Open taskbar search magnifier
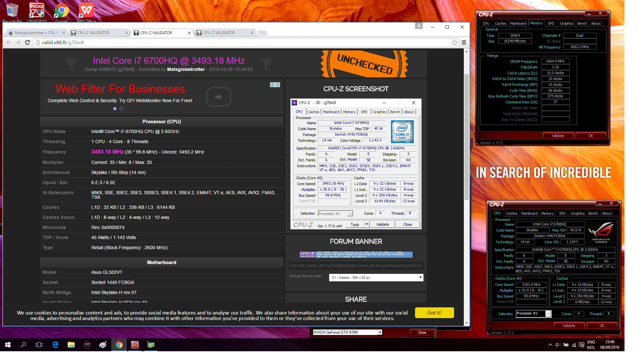 tap(23, 345)
